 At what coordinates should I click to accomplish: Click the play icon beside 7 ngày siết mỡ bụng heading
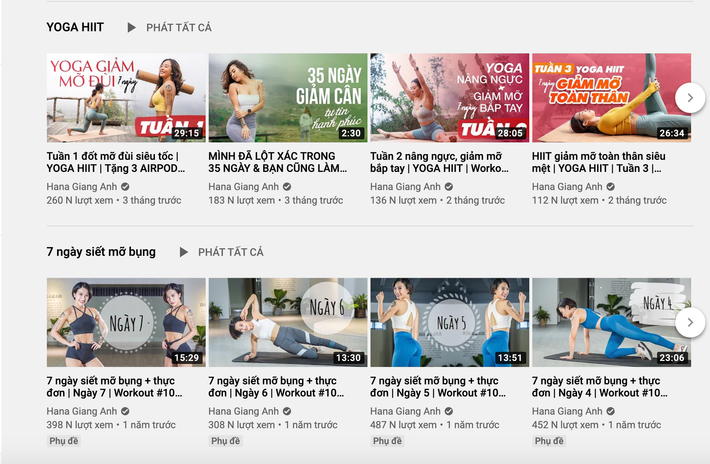tap(183, 252)
